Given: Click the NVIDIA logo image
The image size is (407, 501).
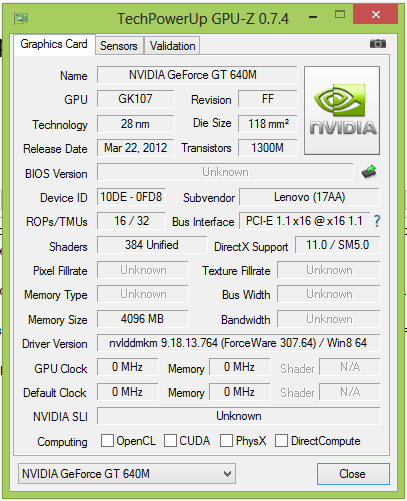Looking at the screenshot, I should [x=342, y=110].
